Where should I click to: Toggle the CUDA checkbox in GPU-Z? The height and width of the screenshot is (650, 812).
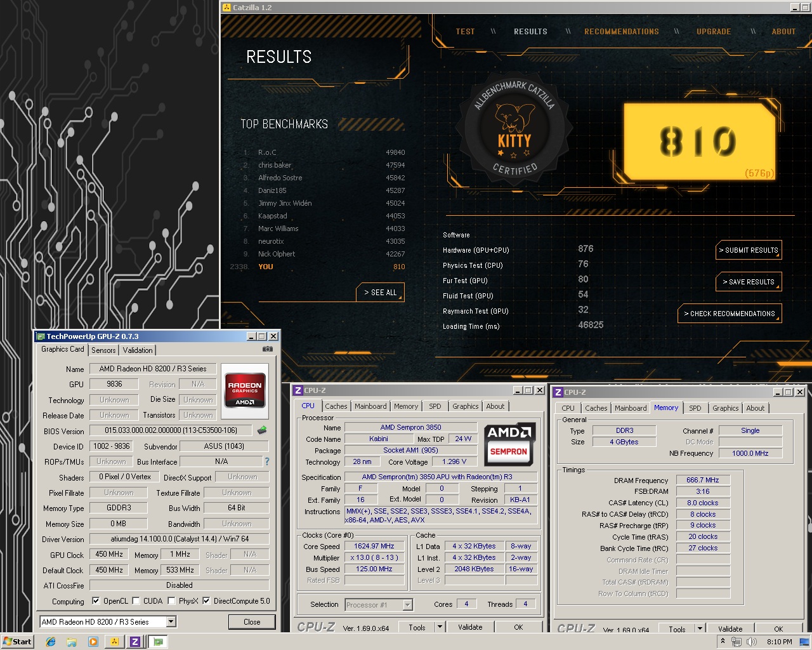pos(136,600)
